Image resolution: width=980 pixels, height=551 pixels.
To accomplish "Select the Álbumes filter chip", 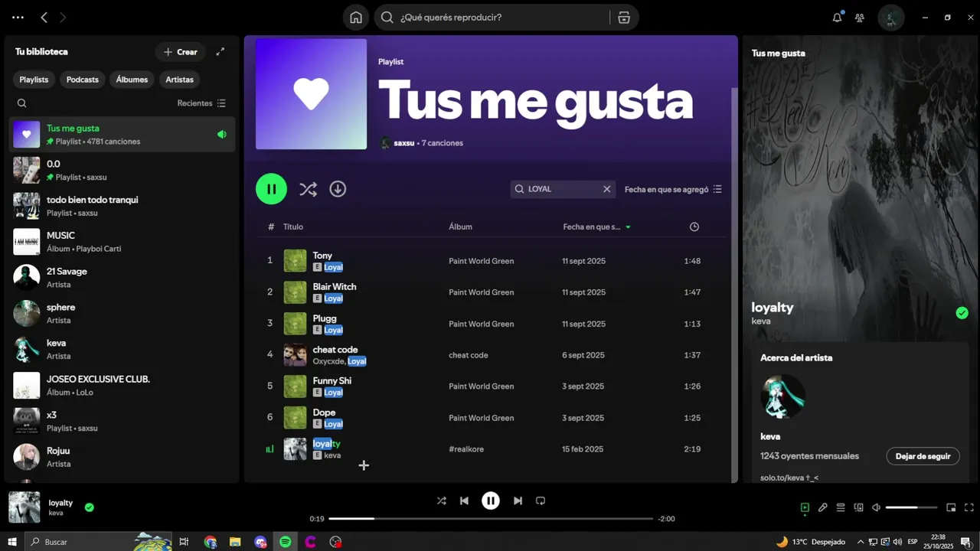I will pos(132,80).
